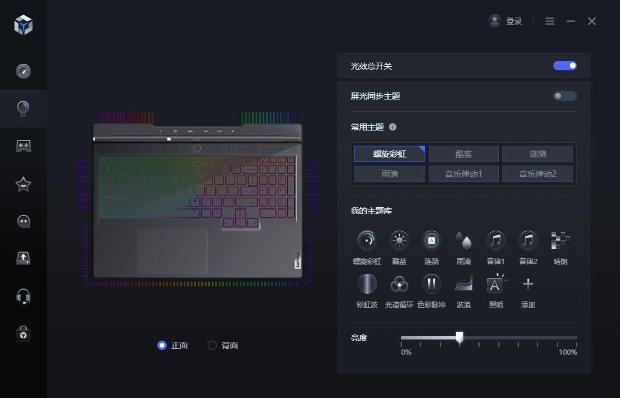Click the 登录 login link
This screenshot has width=620, height=398.
[514, 21]
